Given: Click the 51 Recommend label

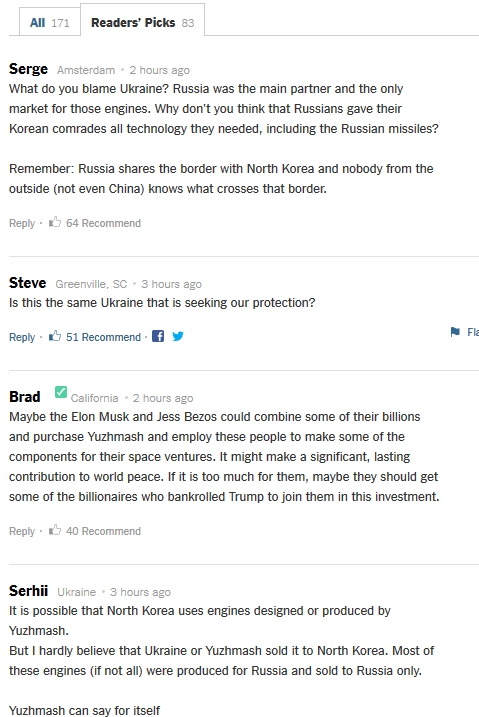Looking at the screenshot, I should click(x=103, y=337).
